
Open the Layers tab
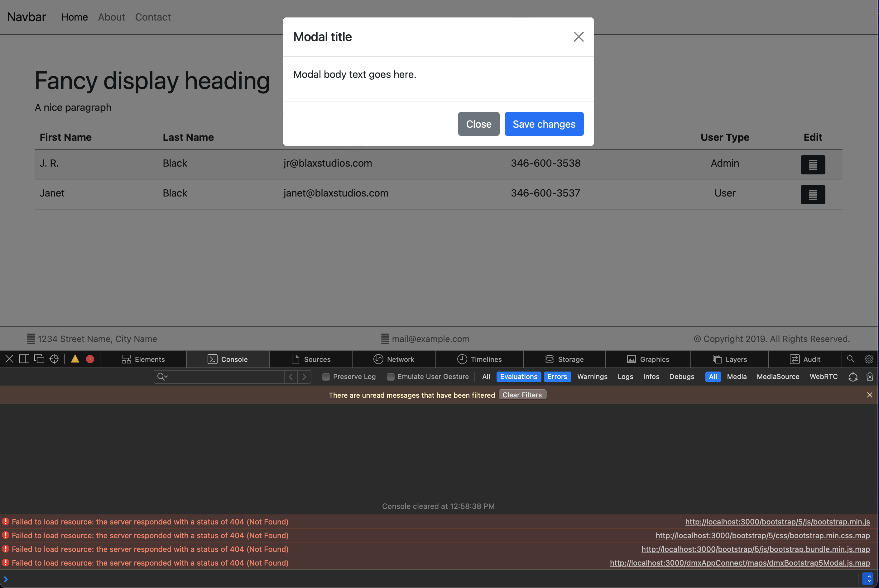tap(730, 359)
